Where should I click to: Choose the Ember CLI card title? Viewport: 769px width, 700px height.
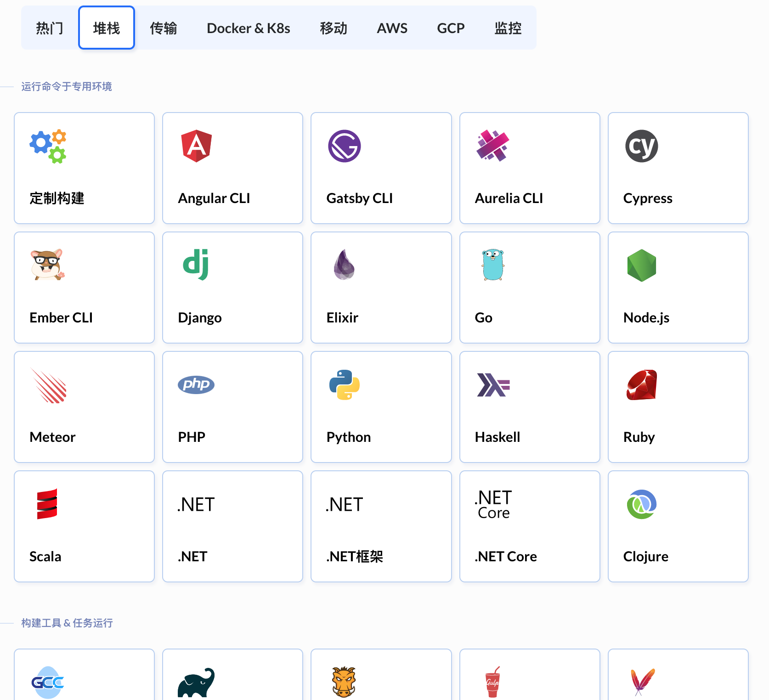[x=61, y=317]
